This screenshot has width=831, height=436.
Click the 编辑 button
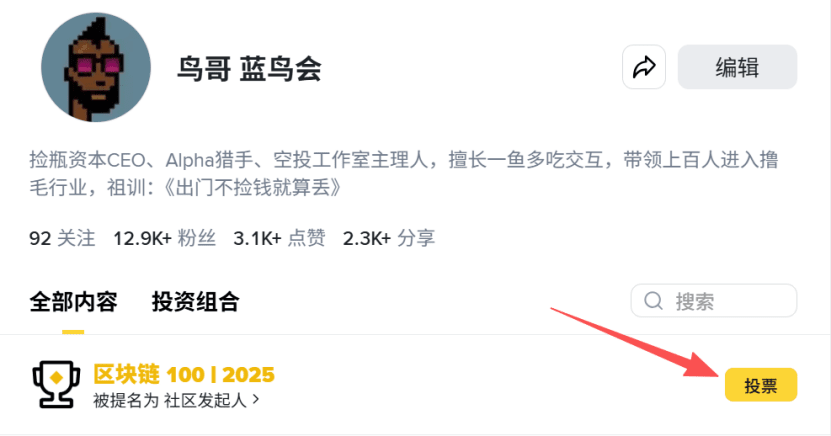coord(737,67)
